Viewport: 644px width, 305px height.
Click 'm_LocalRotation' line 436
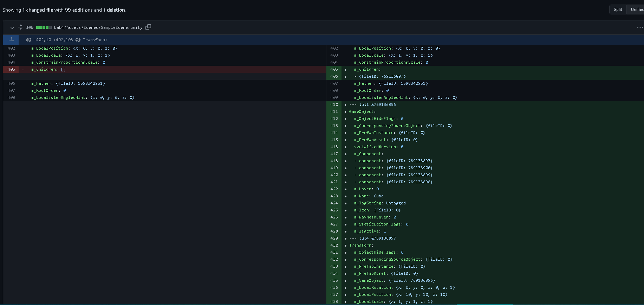pyautogui.click(x=404, y=287)
